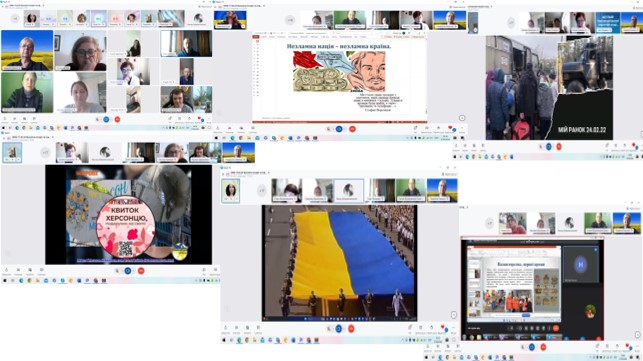Click the blue round button under the flag parade video
Screen dimensions: 643x361
pyautogui.click(x=339, y=329)
